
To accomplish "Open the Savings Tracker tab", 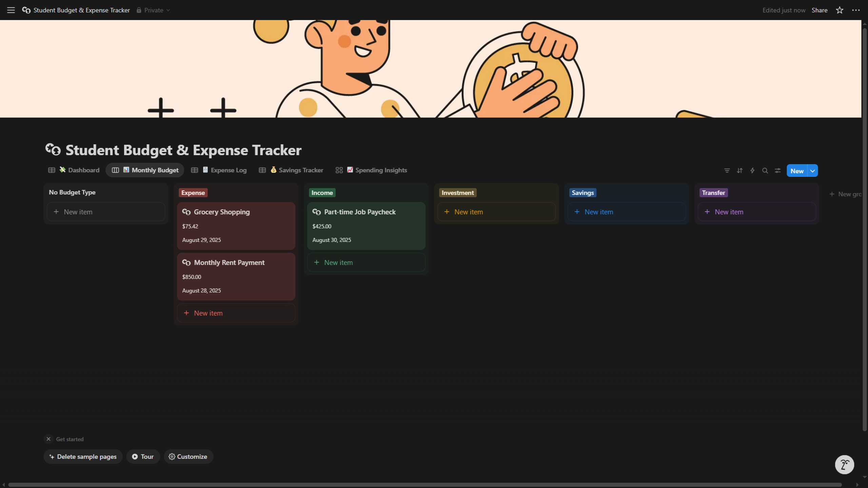I will [x=291, y=170].
